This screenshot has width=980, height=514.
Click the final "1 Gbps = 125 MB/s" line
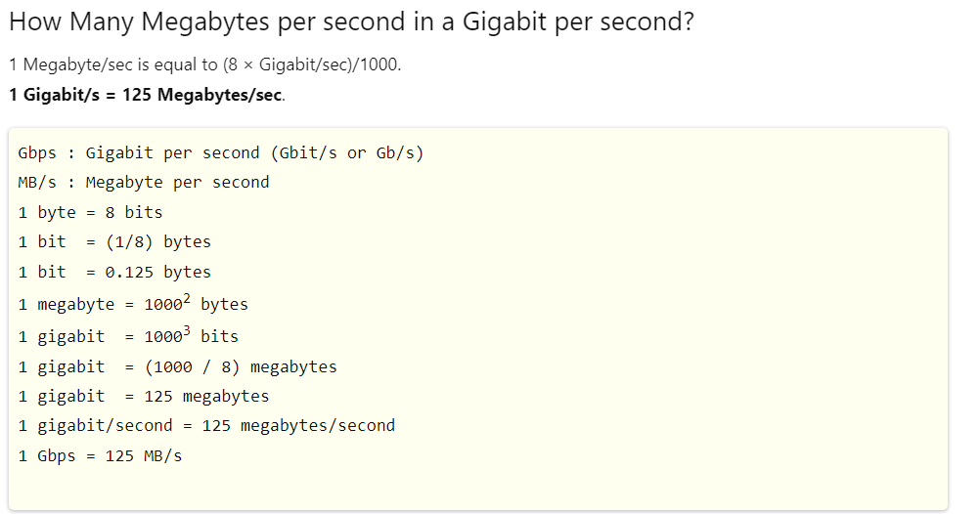[100, 455]
